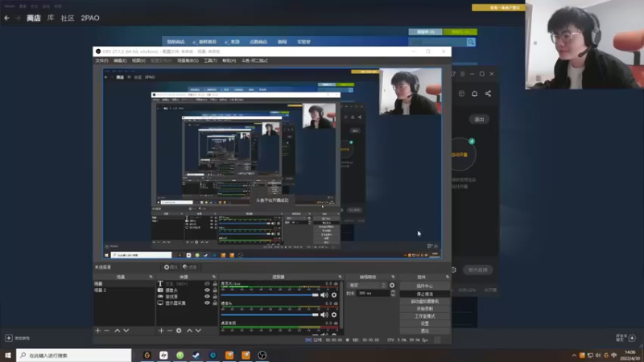Switch to Steam 库 tab

(x=51, y=18)
